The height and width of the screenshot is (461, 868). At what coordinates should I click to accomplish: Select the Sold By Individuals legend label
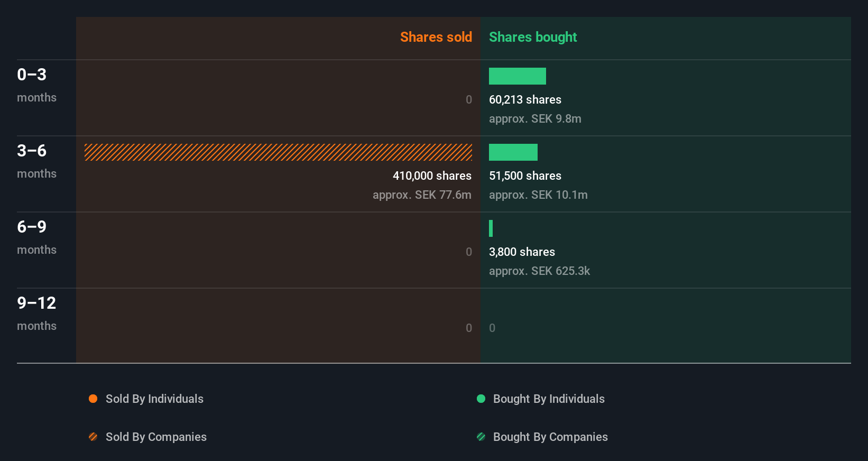pos(154,399)
